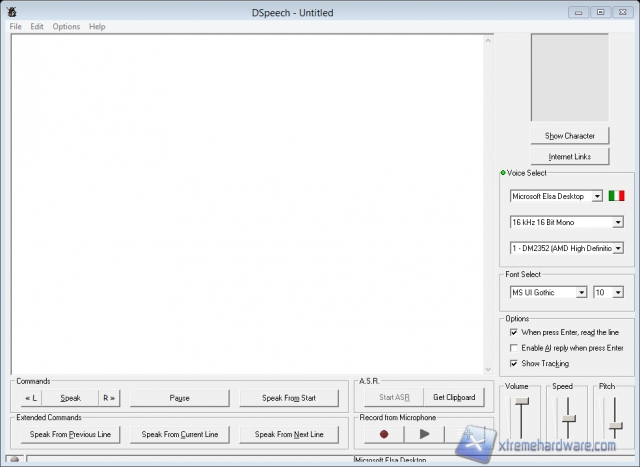Viewport: 640px width, 467px height.
Task: Open the MS UI Gothic font dropdown
Action: tap(580, 293)
